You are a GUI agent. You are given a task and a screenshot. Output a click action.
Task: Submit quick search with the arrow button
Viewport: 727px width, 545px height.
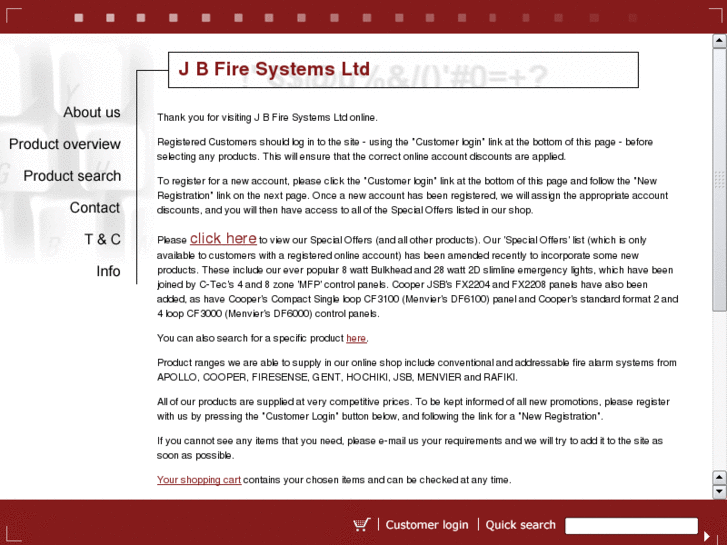(707, 536)
